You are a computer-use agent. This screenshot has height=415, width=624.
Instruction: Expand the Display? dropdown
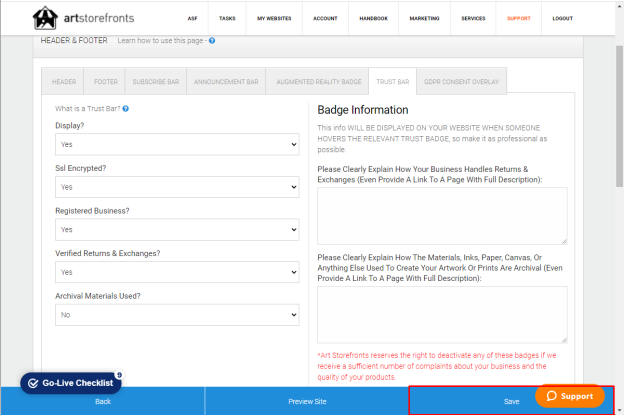[177, 144]
